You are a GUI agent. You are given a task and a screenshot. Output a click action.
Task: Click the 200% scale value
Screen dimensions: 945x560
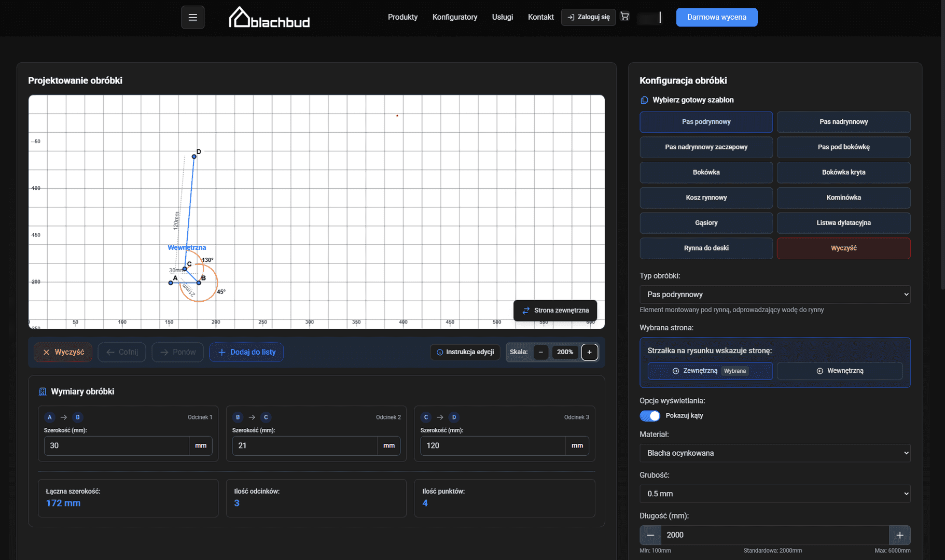[x=565, y=352]
